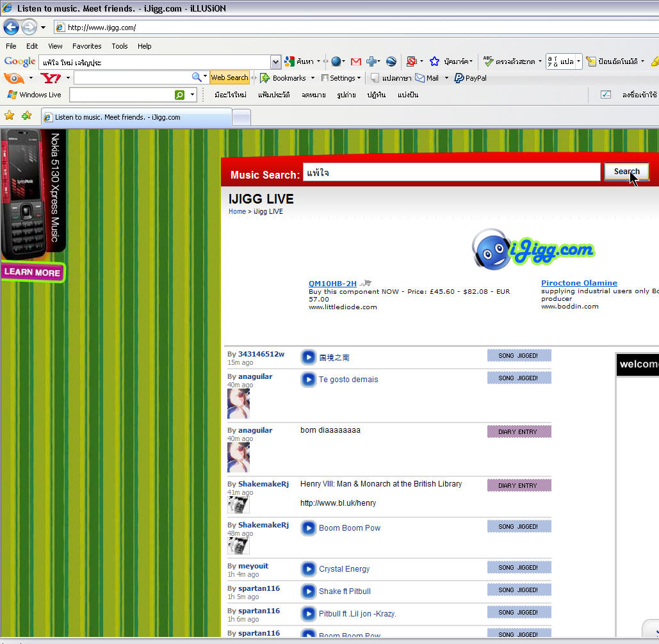Open the translate dropdown in Google toolbar
This screenshot has height=644, width=659.
[x=578, y=61]
